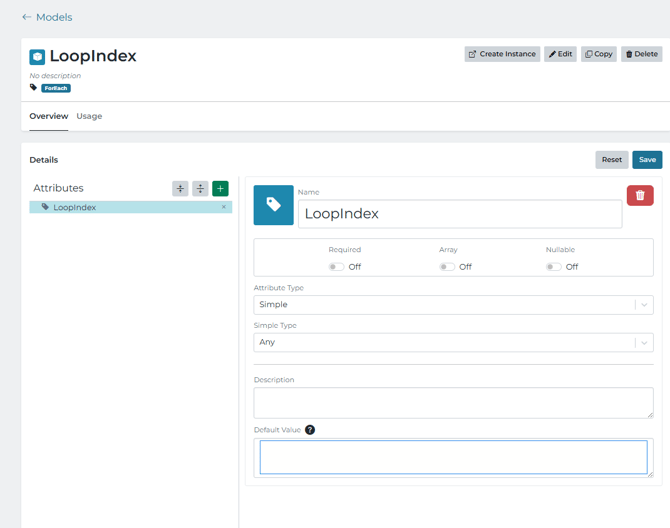The width and height of the screenshot is (670, 528).
Task: Expand the Simple Type dropdown
Action: coord(453,342)
